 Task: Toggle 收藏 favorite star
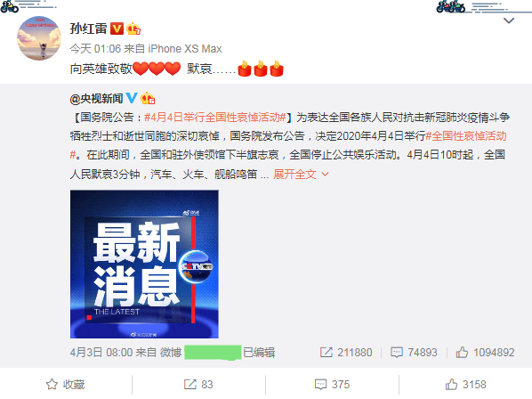pos(66,385)
